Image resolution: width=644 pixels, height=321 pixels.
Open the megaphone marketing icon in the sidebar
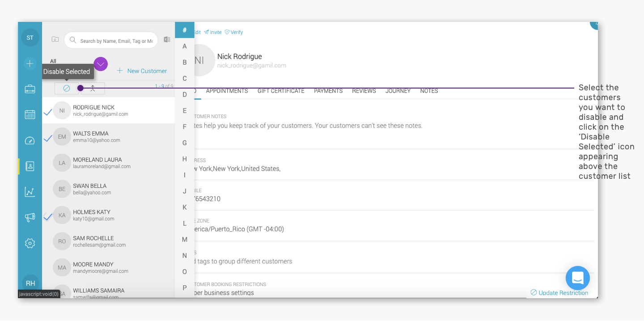point(30,217)
